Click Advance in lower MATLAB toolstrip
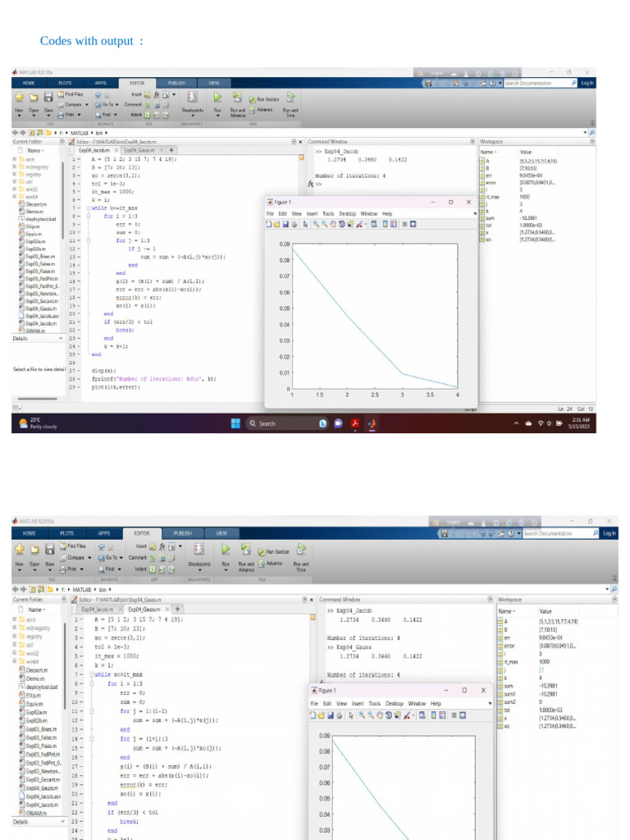630x840 pixels. 270,564
